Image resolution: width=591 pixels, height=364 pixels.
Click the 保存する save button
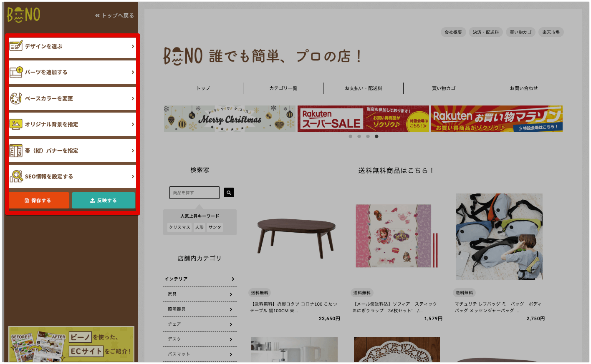pyautogui.click(x=39, y=201)
